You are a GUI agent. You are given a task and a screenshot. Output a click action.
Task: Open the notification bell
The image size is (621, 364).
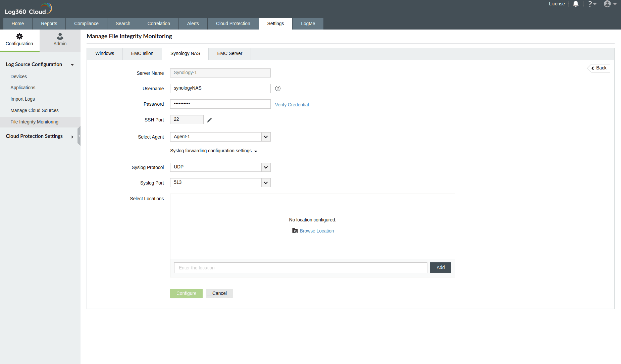[576, 4]
